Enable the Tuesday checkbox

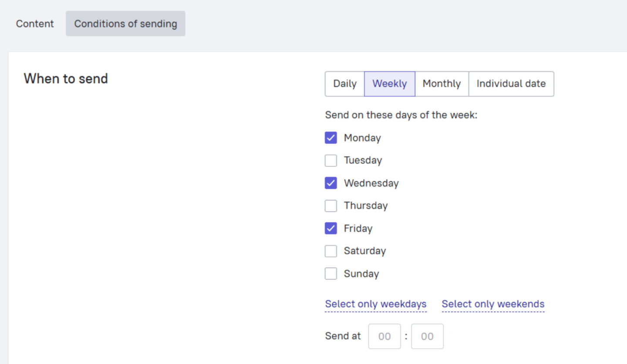(331, 161)
